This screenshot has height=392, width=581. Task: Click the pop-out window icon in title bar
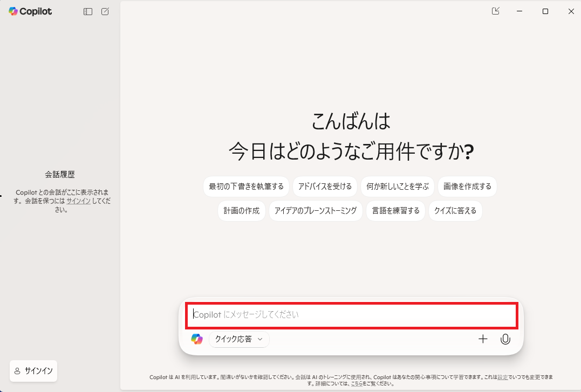(x=495, y=11)
